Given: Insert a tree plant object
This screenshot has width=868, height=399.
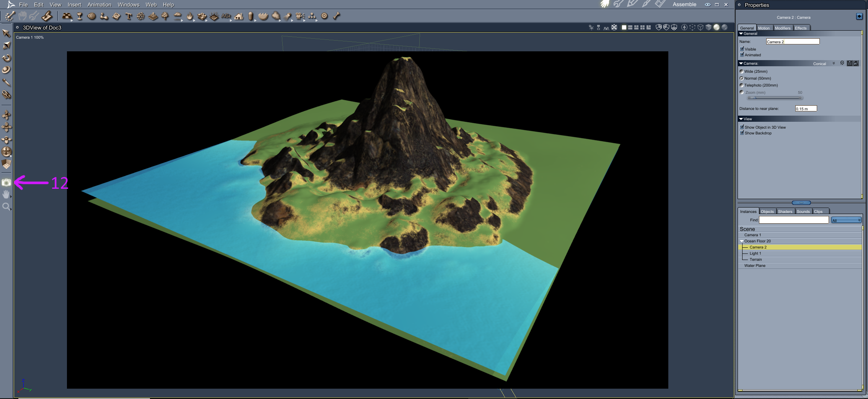Looking at the screenshot, I should (x=165, y=16).
